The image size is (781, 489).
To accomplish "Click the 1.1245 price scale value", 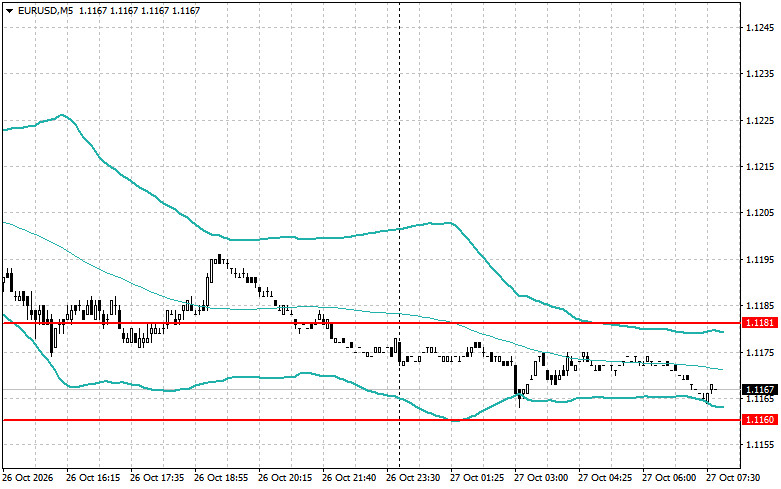I will [760, 27].
